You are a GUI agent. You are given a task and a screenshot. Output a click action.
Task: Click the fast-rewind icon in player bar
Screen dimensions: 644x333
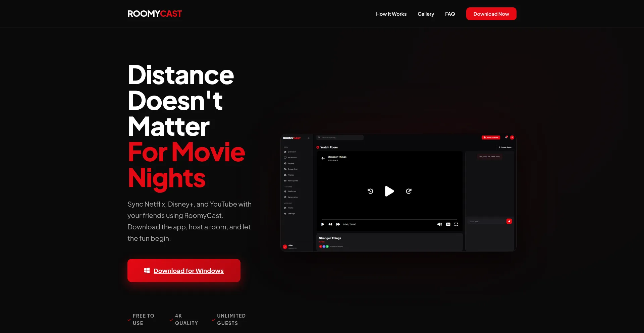[330, 224]
